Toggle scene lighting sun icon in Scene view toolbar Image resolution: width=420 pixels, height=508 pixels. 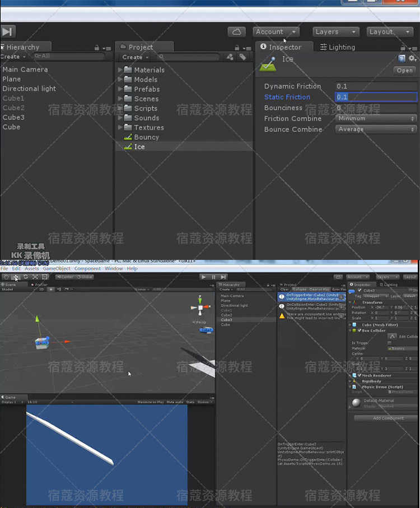[51, 290]
